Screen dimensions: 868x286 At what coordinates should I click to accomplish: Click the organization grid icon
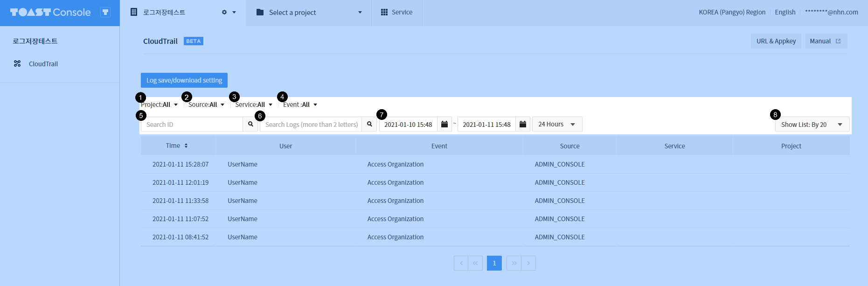coord(134,12)
